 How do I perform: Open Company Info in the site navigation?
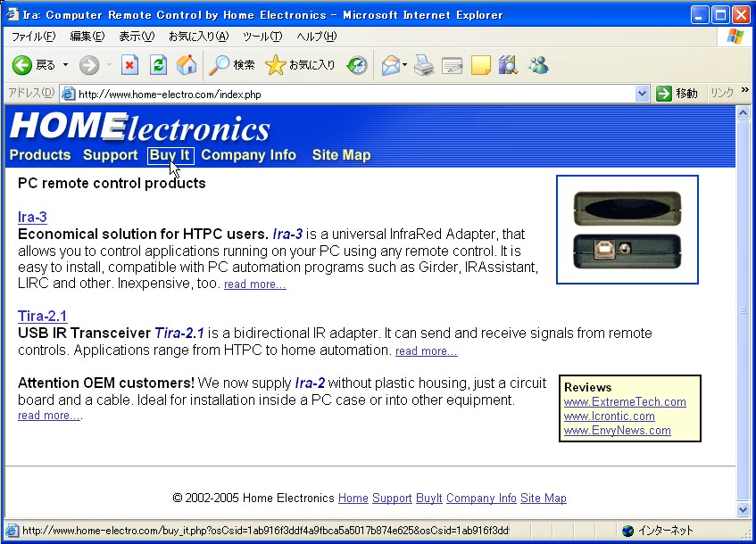click(249, 155)
